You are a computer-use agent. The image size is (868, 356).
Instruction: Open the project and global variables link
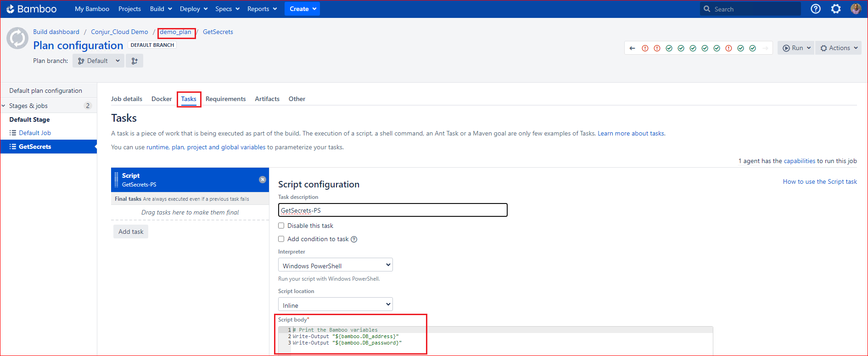(226, 147)
